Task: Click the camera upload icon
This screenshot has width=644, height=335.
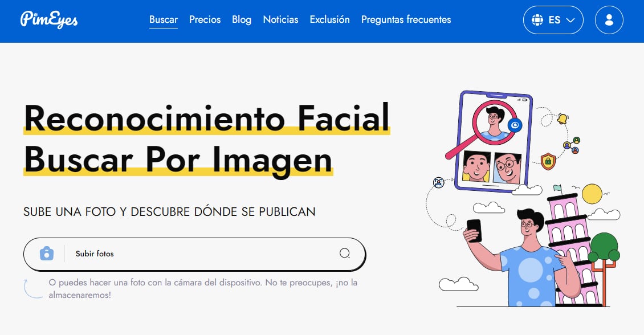Action: click(x=47, y=254)
